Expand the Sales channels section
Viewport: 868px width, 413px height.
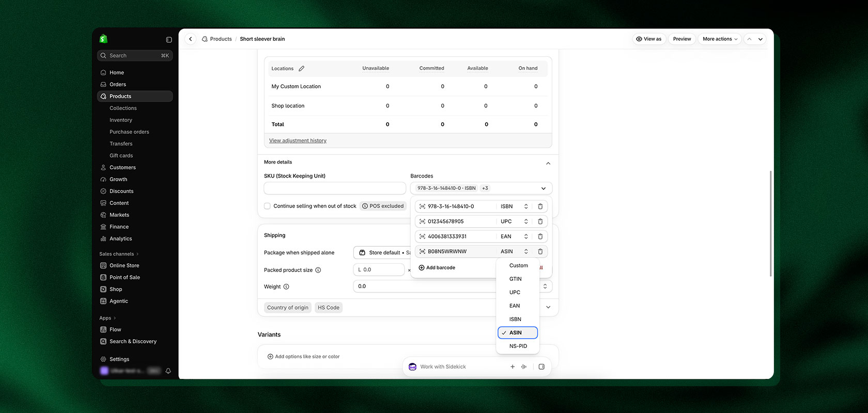tap(119, 254)
